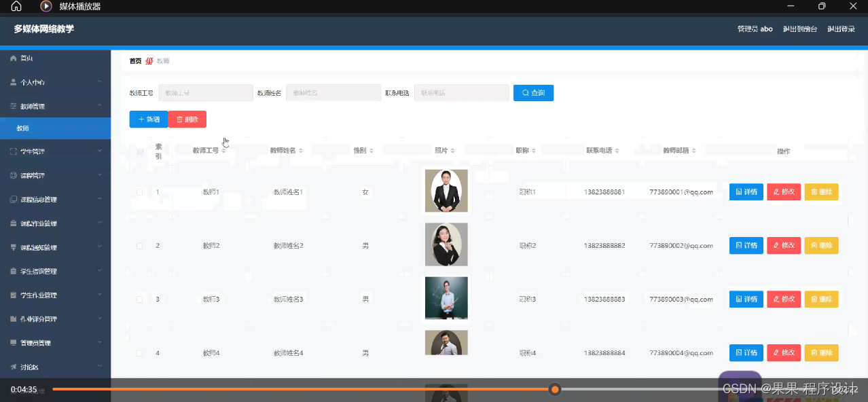The width and height of the screenshot is (868, 402).
Task: Click 管理员 abo in the header
Action: pyautogui.click(x=755, y=29)
